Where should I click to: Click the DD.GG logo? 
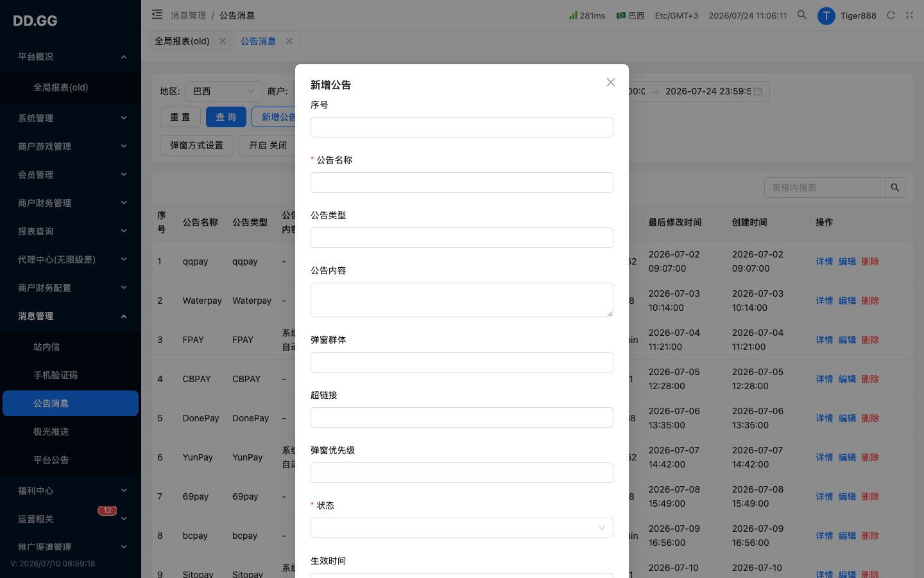coord(35,21)
